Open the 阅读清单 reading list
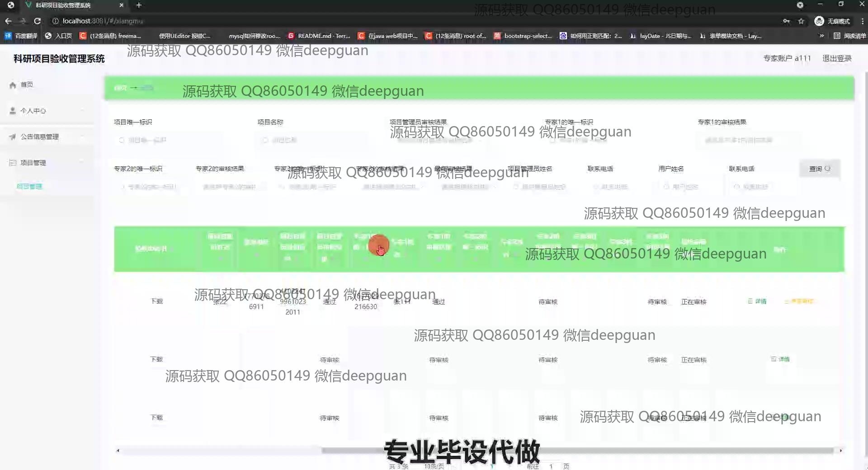This screenshot has width=868, height=470. (x=849, y=36)
